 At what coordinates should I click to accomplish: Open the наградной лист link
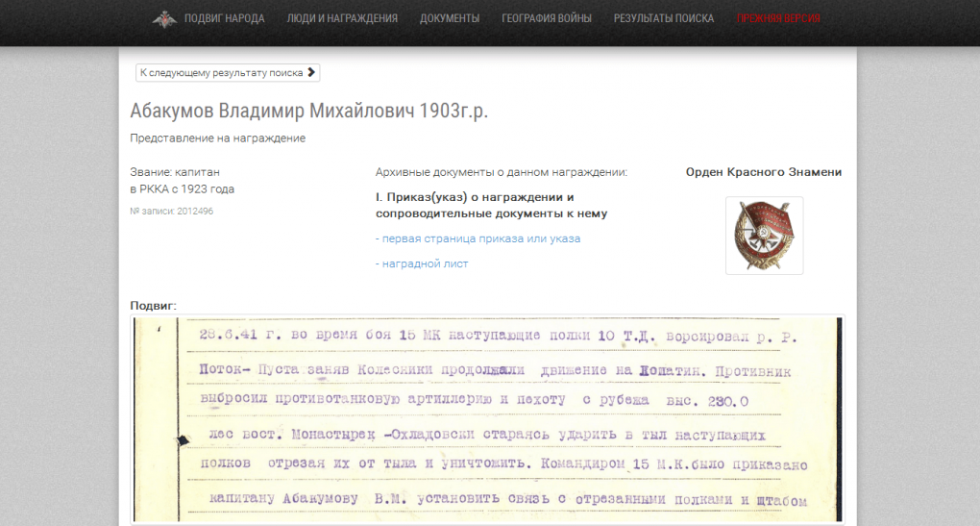422,263
